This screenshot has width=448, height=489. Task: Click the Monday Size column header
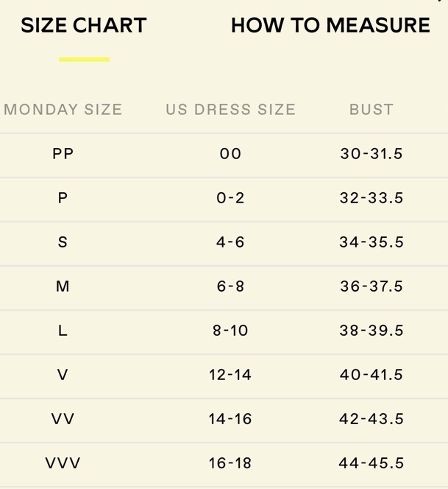point(63,110)
